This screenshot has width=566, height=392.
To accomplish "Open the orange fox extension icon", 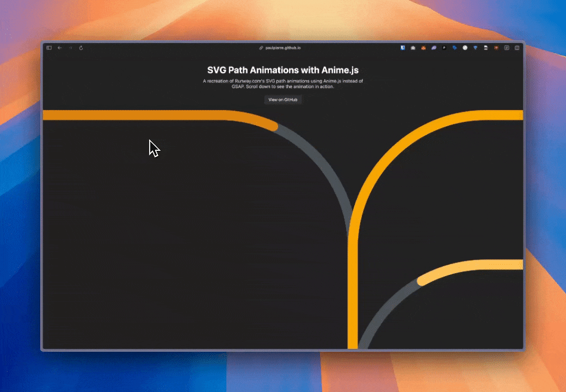I will click(423, 48).
